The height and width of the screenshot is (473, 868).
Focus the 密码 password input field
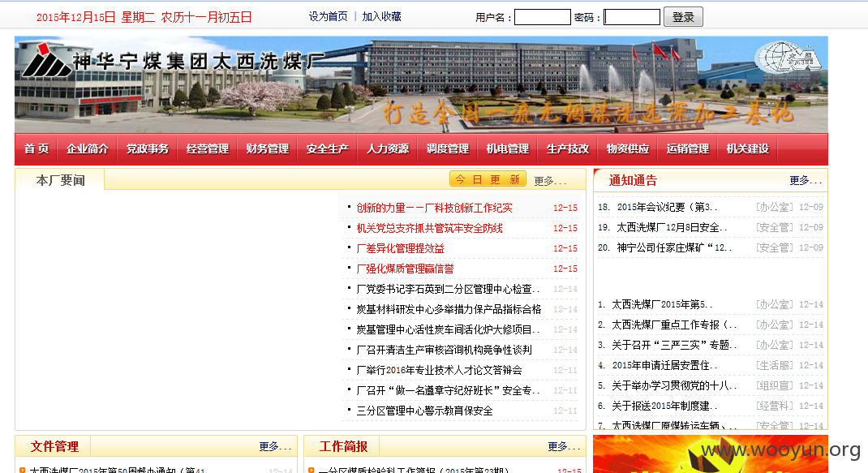[x=632, y=17]
